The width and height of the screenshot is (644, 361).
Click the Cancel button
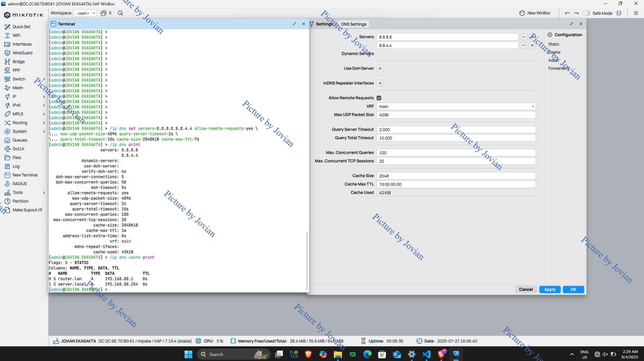(x=526, y=290)
